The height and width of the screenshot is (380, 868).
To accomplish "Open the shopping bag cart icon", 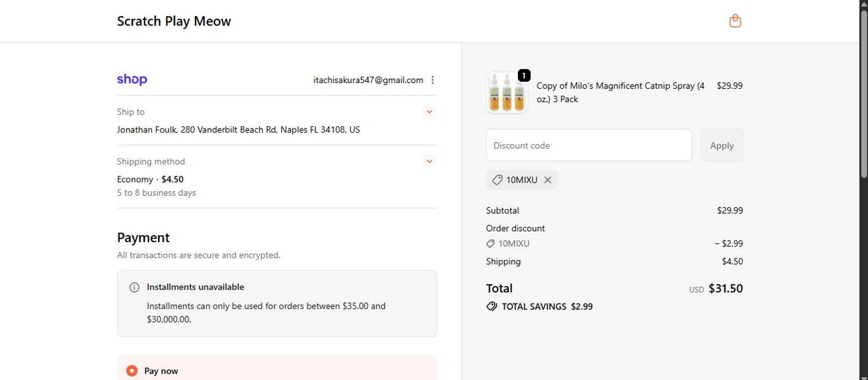I will 735,21.
